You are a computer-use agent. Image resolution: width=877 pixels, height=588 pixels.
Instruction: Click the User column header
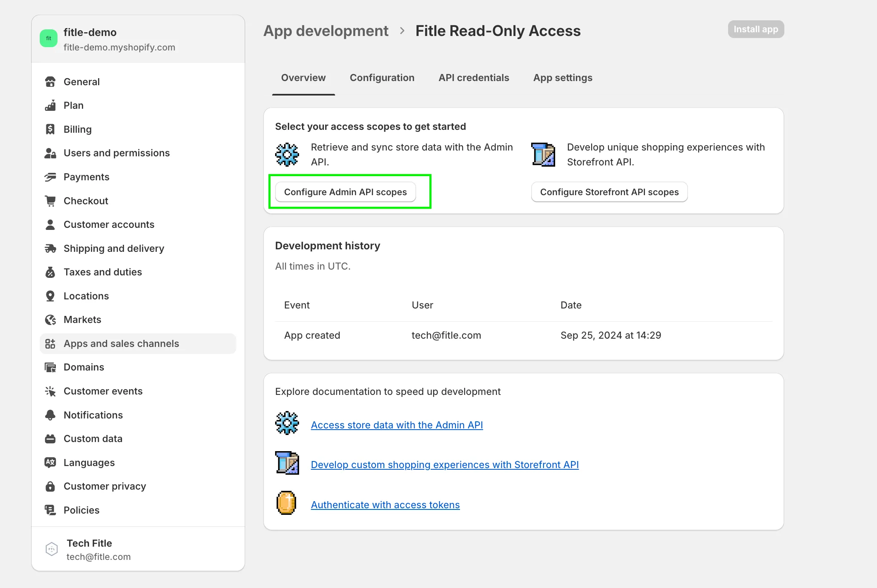click(x=422, y=305)
